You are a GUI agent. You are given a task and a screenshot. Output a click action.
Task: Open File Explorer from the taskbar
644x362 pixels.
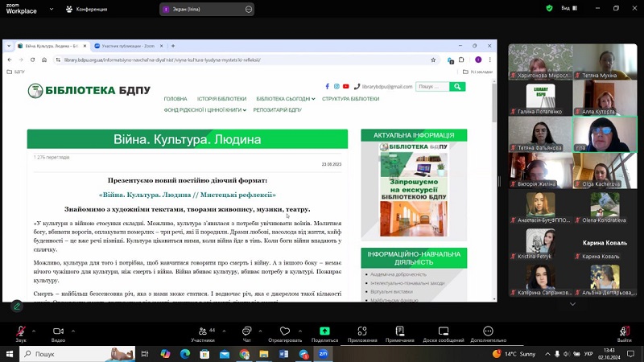click(264, 354)
